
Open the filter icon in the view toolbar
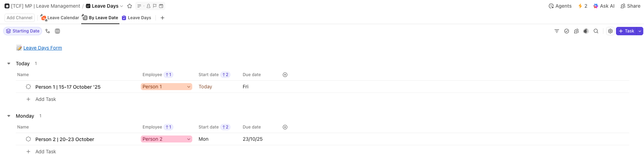tap(557, 31)
